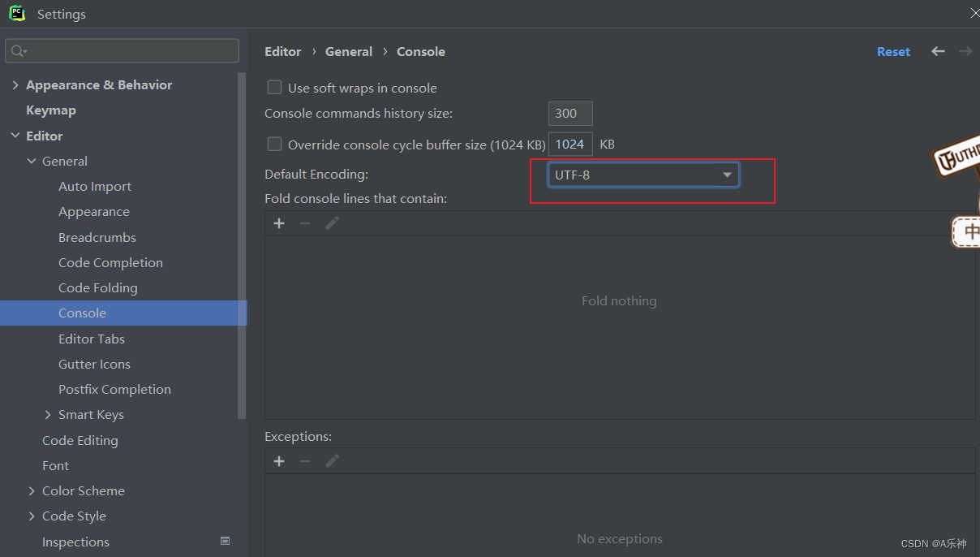Click the Reset link

(893, 51)
